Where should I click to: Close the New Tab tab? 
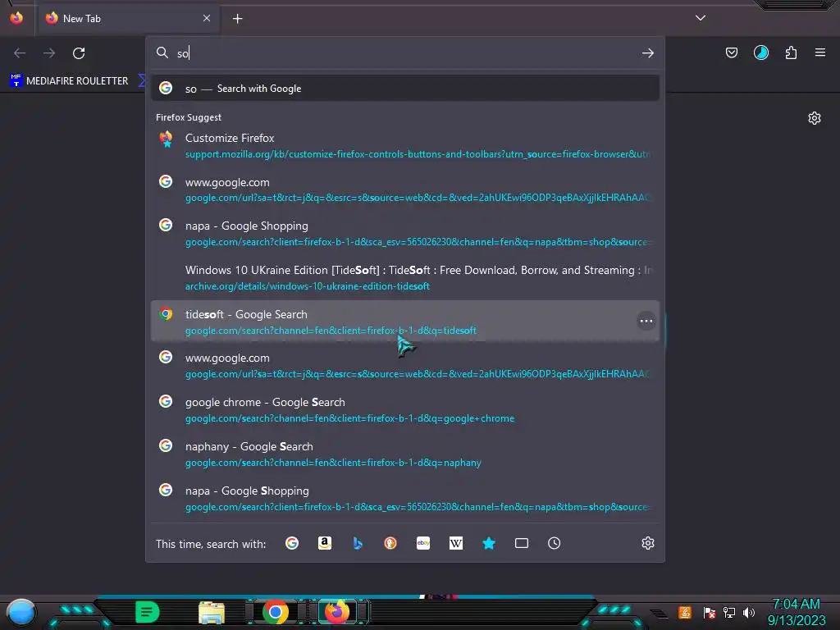207,18
